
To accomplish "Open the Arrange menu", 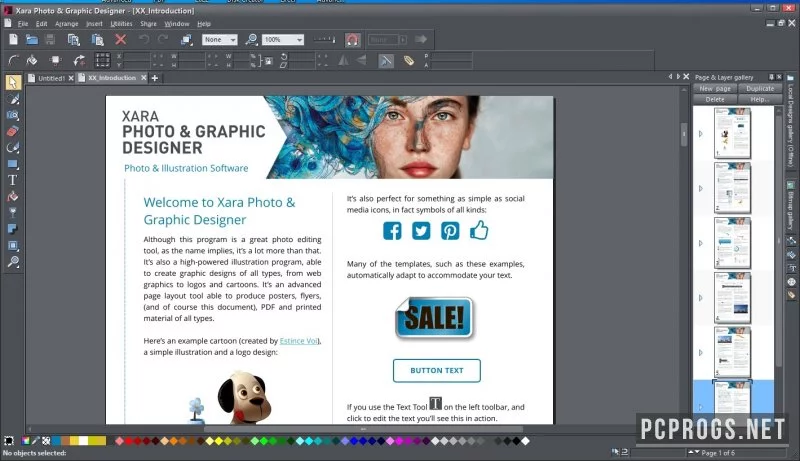I will click(67, 23).
